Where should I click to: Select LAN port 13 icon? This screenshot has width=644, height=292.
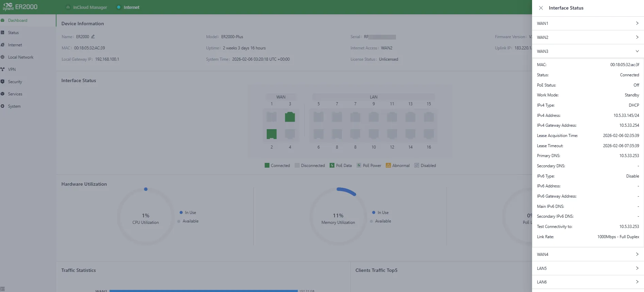(x=410, y=117)
